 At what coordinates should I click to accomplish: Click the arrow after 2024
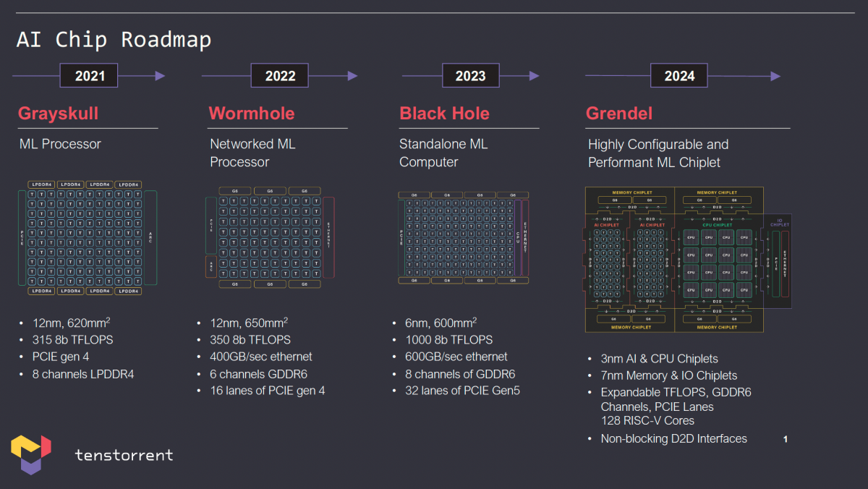[x=744, y=75]
